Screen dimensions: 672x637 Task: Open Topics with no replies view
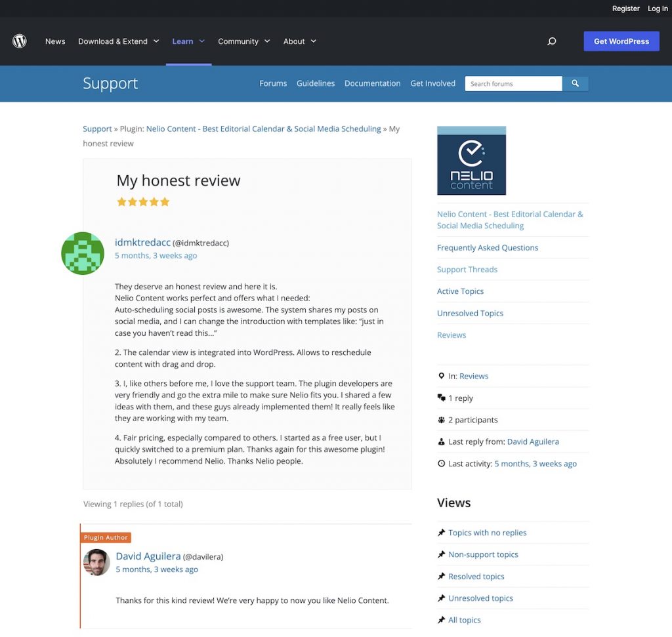coord(488,533)
